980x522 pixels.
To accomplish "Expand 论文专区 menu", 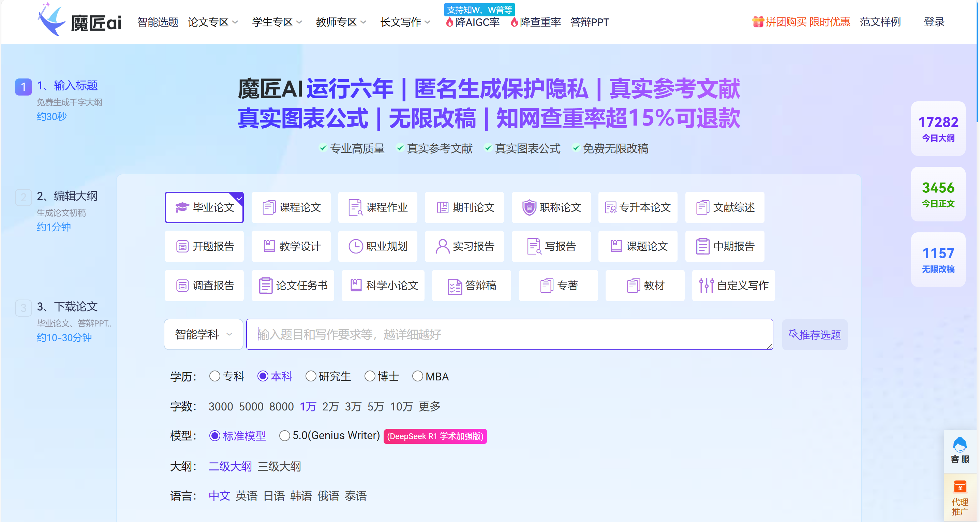I will coord(213,22).
